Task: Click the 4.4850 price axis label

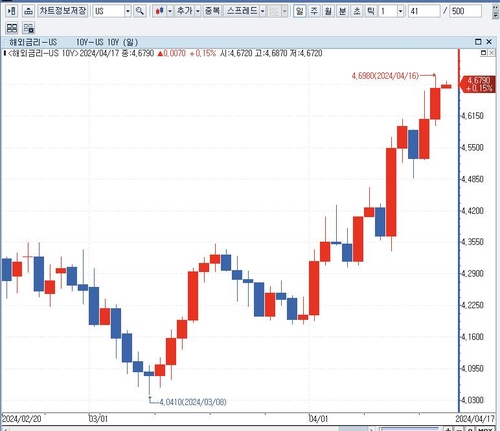Action: [x=472, y=179]
